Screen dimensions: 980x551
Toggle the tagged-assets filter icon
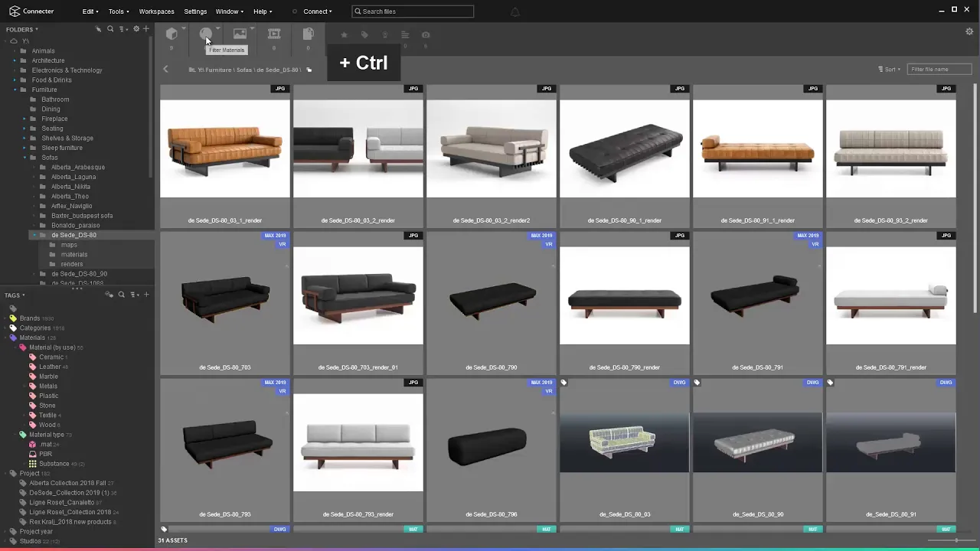click(x=364, y=34)
